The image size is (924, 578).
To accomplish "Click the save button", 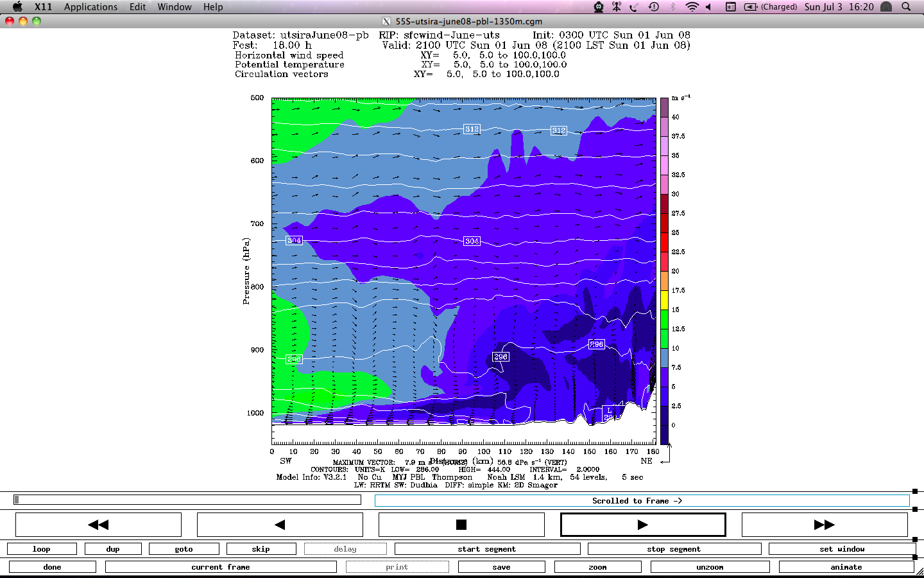I will coord(502,567).
